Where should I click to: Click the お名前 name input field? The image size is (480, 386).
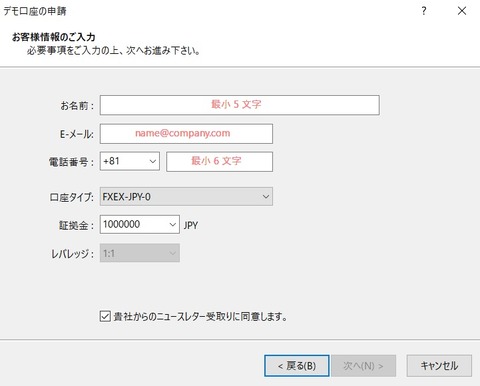click(240, 105)
